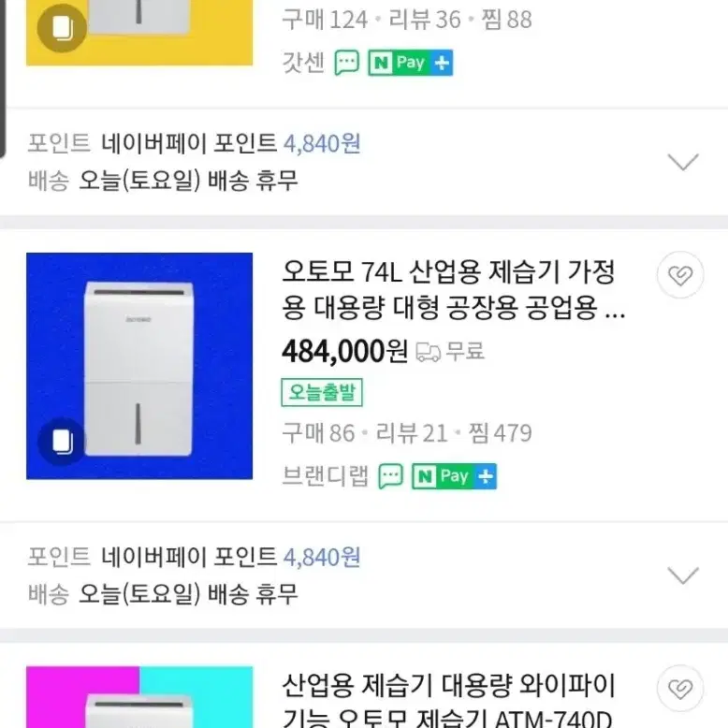Visit the 갓센 seller store

coord(303,63)
